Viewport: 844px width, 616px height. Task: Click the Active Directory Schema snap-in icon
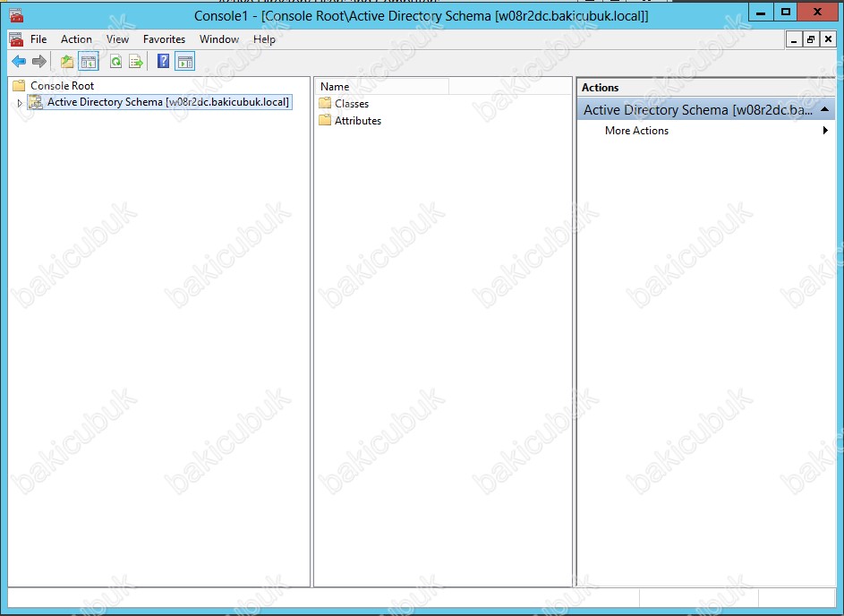click(x=36, y=102)
